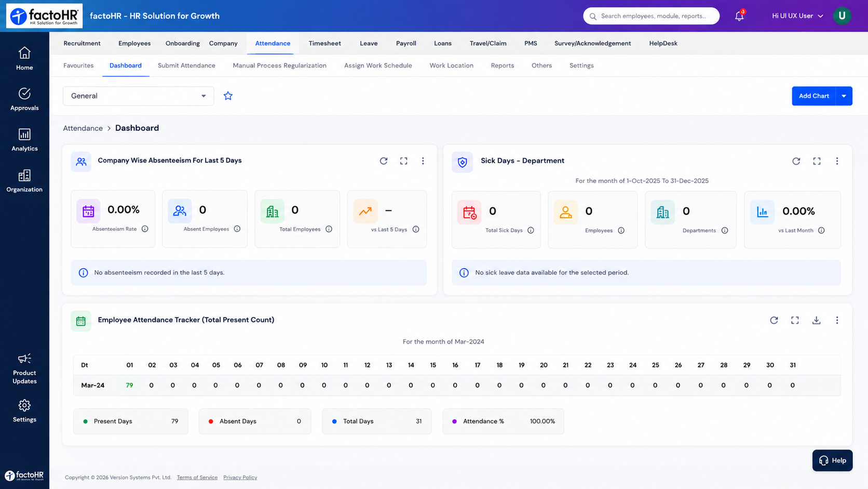The height and width of the screenshot is (489, 868).
Task: Open the Travel/Claim module tab
Action: point(488,43)
